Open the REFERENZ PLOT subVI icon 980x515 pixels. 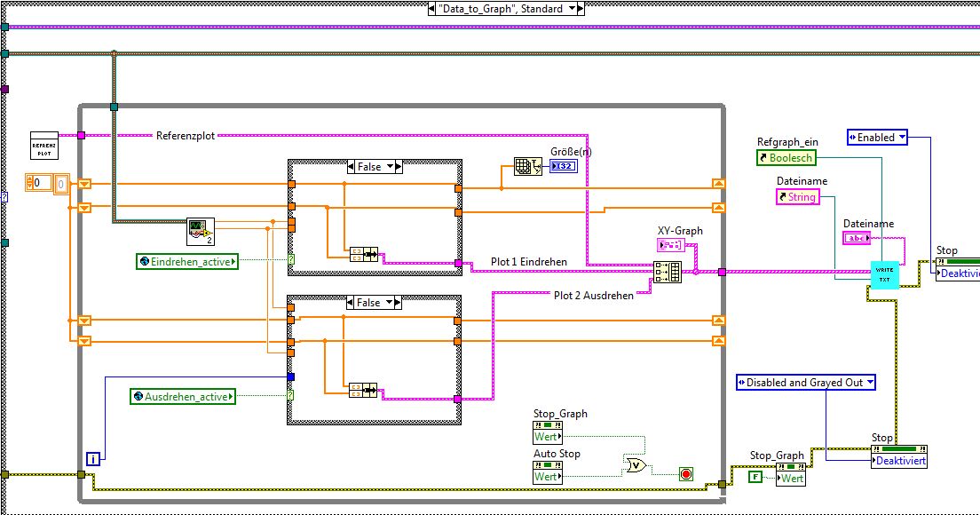coord(44,145)
